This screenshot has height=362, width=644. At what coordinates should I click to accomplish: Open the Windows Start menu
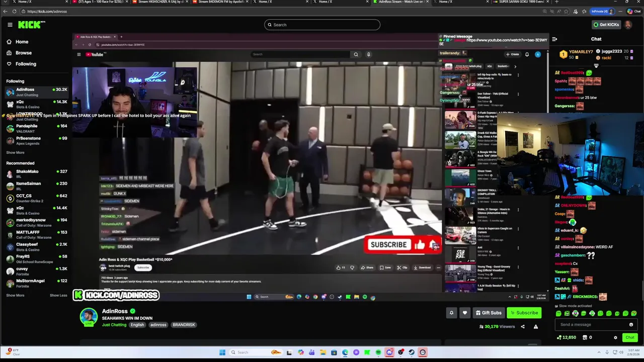pos(222,352)
